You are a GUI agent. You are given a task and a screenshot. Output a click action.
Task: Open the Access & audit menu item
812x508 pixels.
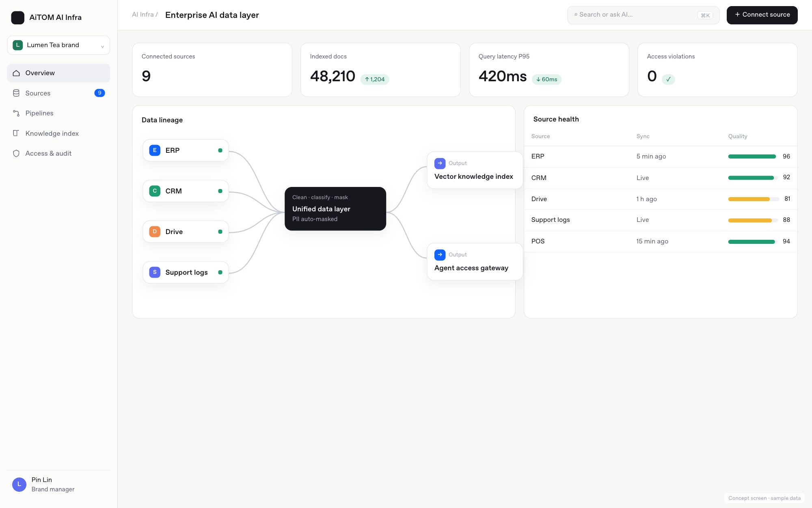point(58,153)
